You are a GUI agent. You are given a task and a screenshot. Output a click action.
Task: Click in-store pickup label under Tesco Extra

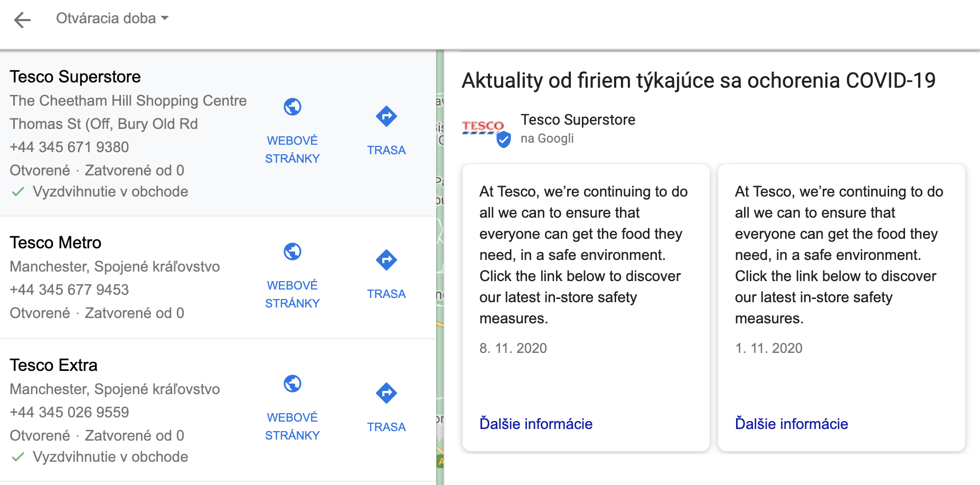pyautogui.click(x=110, y=456)
